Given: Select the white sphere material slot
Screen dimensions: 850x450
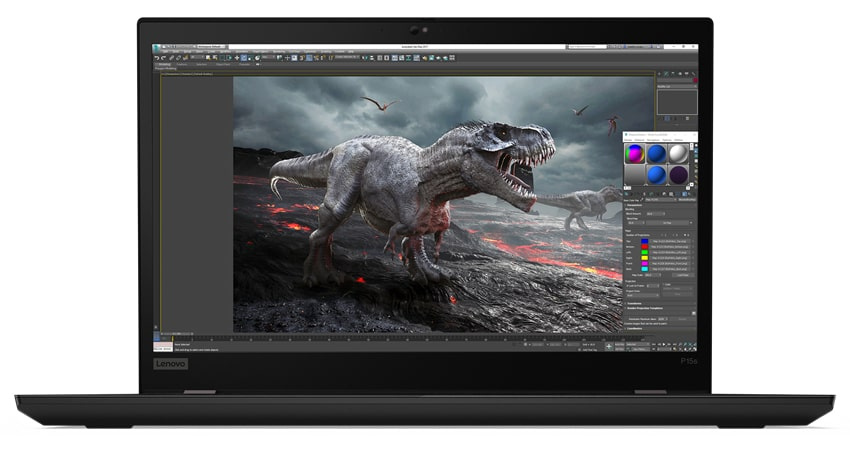Looking at the screenshot, I should pyautogui.click(x=679, y=153).
